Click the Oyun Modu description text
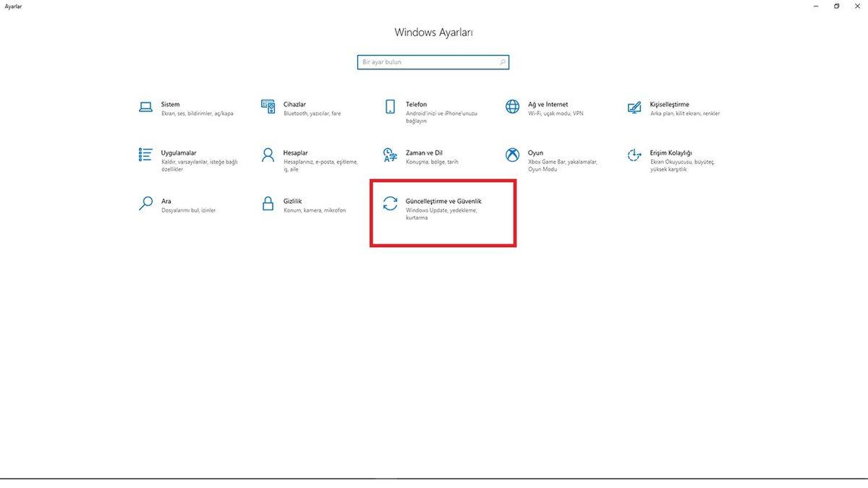The height and width of the screenshot is (488, 868). pos(544,167)
